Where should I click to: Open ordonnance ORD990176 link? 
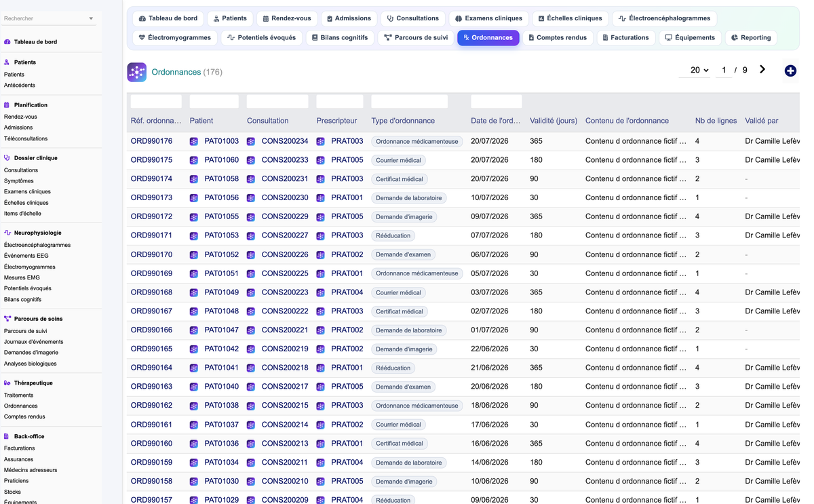point(151,141)
